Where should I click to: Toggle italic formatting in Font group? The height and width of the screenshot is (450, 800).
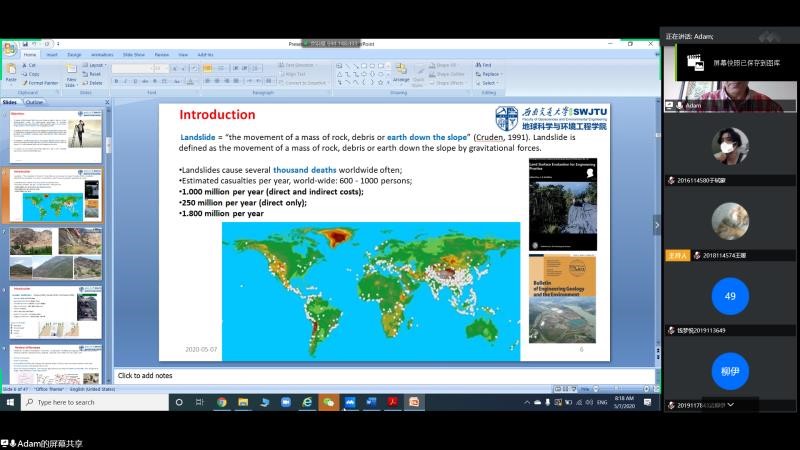tap(123, 82)
